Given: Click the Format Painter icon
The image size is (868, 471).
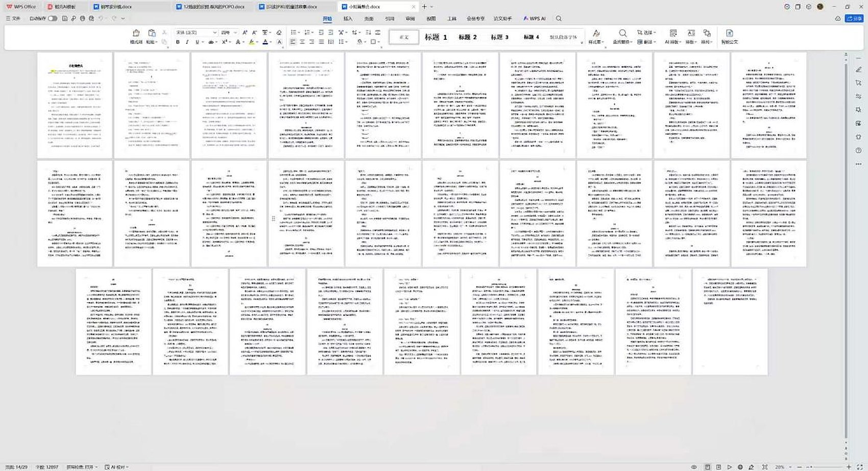Looking at the screenshot, I should tap(136, 33).
